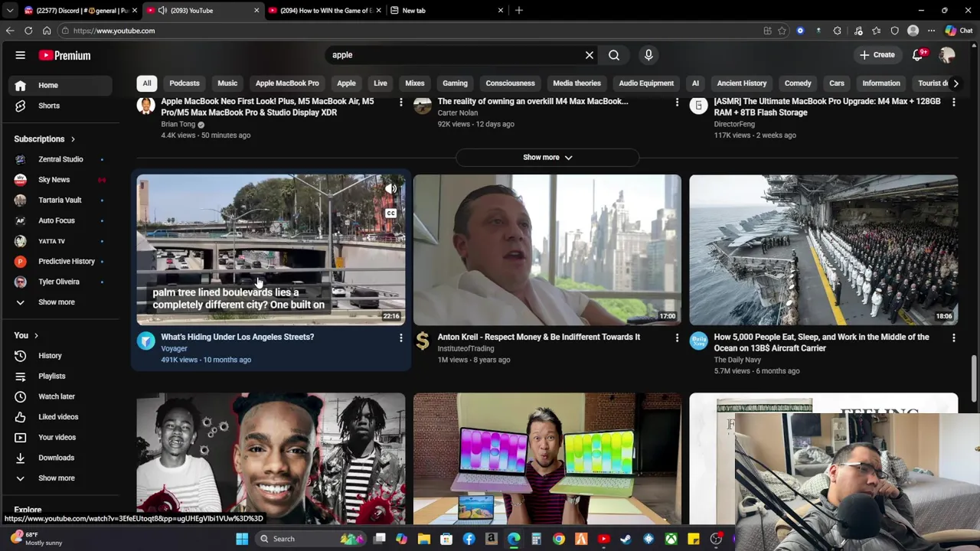Favorite this page with the star icon
Image resolution: width=980 pixels, height=551 pixels.
(782, 31)
